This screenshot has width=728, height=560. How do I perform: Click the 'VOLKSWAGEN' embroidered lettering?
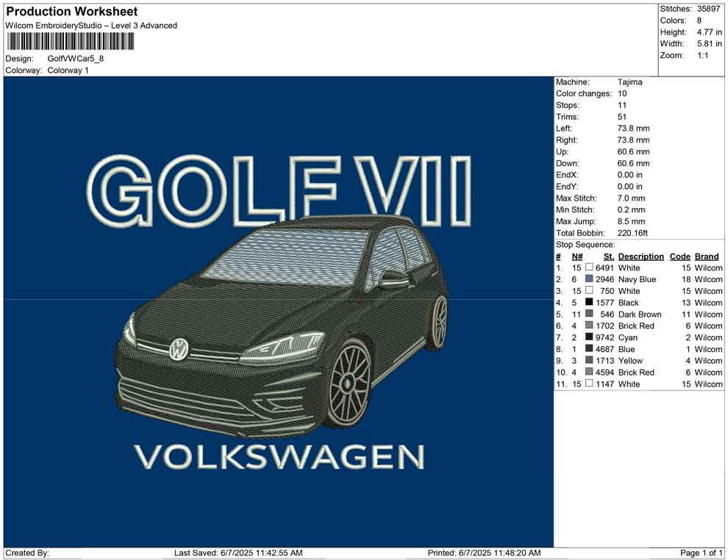(x=279, y=456)
